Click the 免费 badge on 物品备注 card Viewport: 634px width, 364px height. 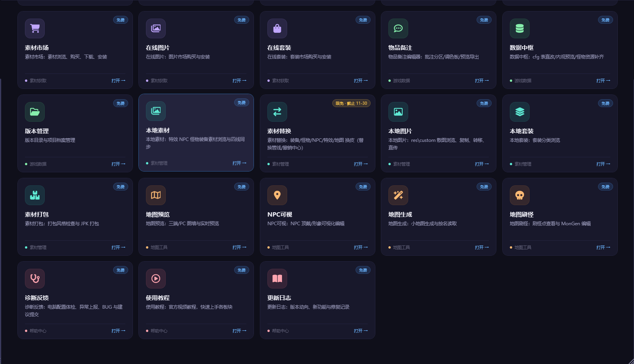pyautogui.click(x=484, y=20)
